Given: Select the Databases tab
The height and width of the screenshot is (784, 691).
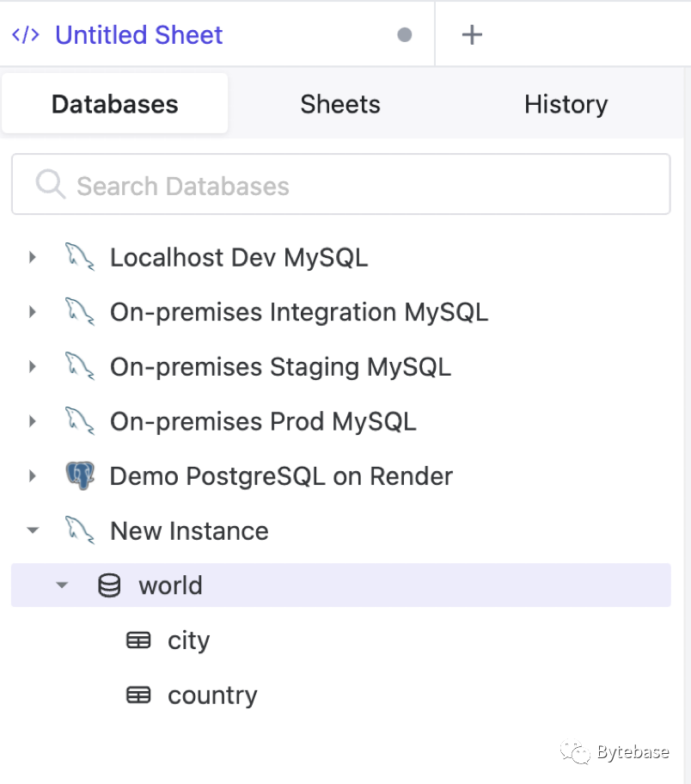Looking at the screenshot, I should click(x=115, y=104).
